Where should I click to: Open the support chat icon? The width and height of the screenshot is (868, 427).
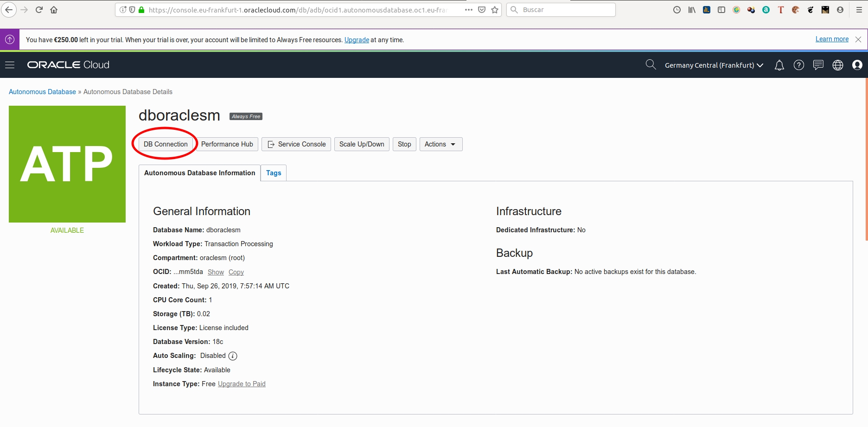coord(818,65)
